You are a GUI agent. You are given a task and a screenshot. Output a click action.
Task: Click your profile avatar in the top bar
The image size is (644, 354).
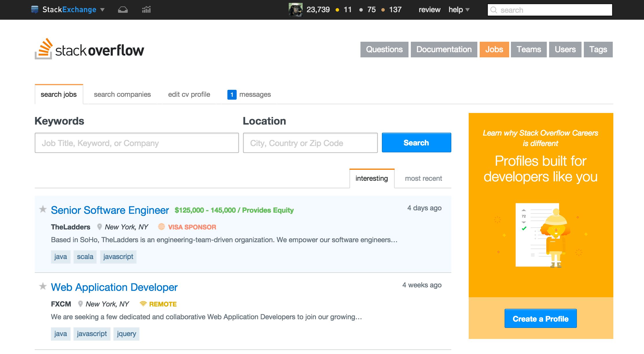[x=295, y=9]
